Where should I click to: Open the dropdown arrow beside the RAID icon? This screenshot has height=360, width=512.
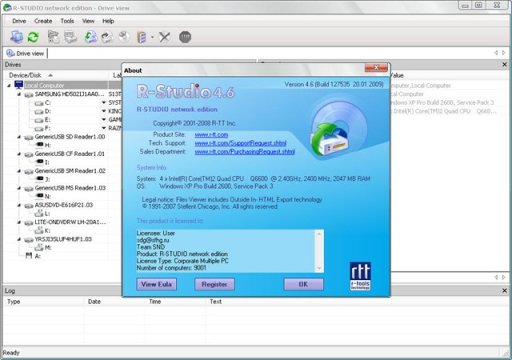click(152, 37)
